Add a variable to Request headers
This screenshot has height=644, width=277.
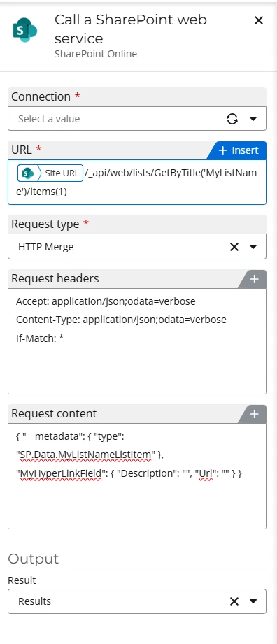point(254,279)
